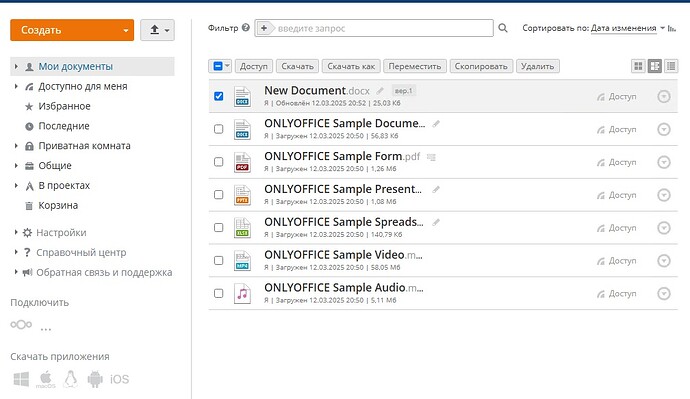Screen dimensions: 690x399
Task: Open Доступ link for Sample Form
Action: [617, 162]
